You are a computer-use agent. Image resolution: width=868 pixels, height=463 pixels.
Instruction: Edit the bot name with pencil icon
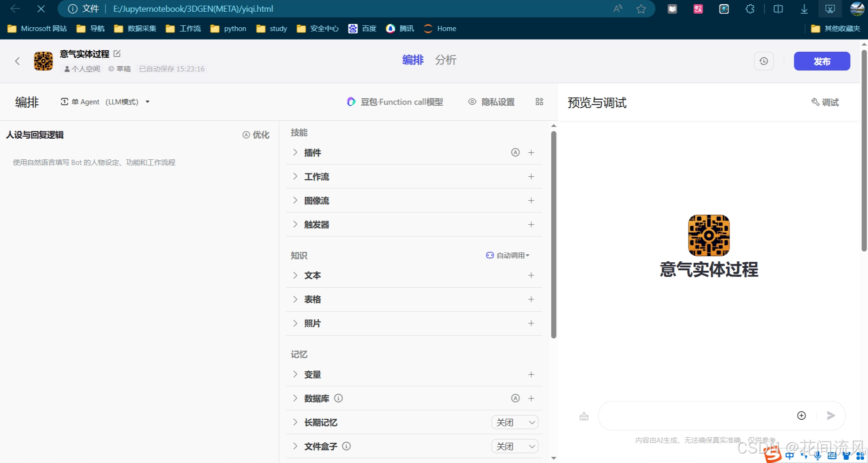[117, 54]
